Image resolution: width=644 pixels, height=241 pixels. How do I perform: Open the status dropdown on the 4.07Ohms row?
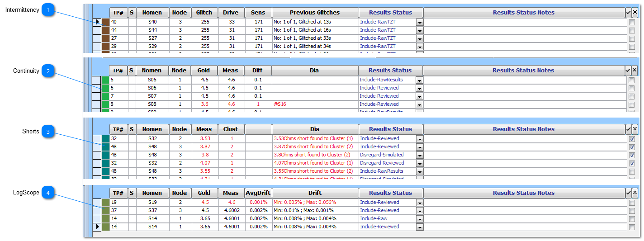click(x=420, y=163)
